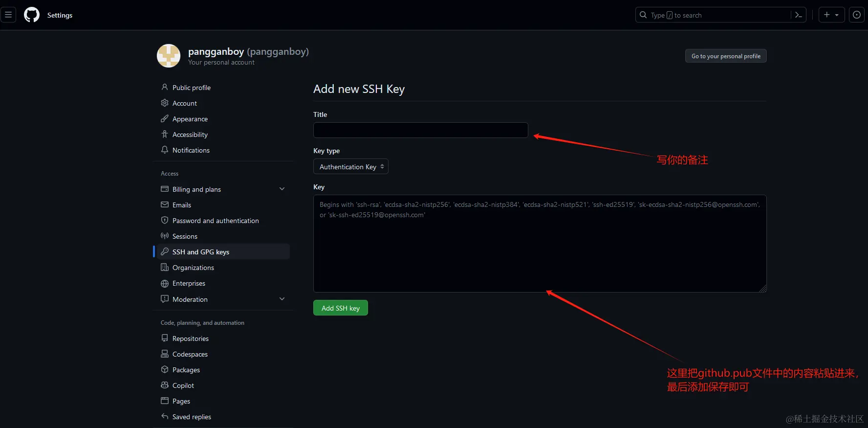Click the Sessions broadcast icon

click(165, 236)
